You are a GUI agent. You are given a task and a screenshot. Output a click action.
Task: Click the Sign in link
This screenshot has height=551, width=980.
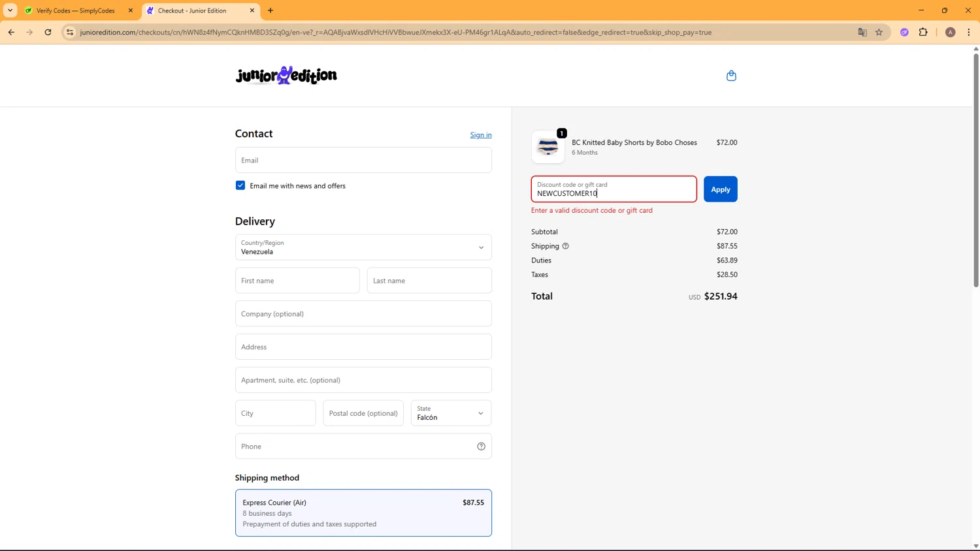[481, 135]
